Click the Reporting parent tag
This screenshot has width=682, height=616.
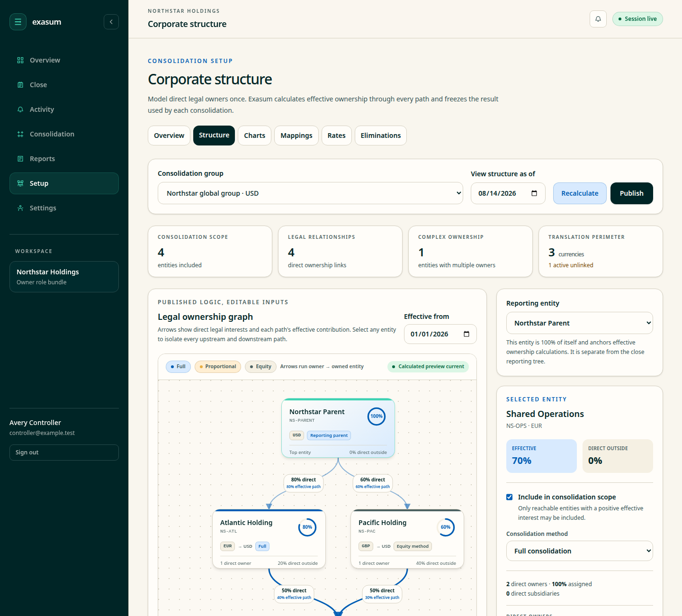pos(329,435)
